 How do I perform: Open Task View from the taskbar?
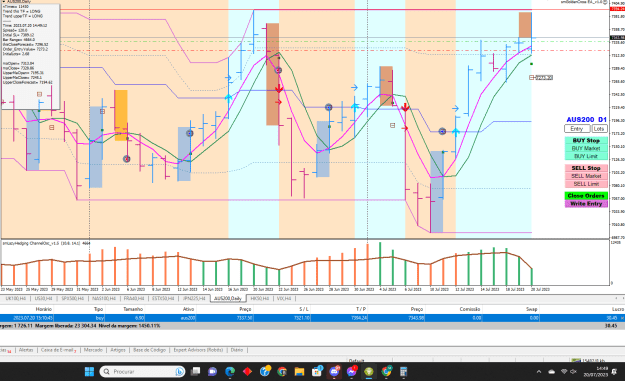tap(195, 371)
